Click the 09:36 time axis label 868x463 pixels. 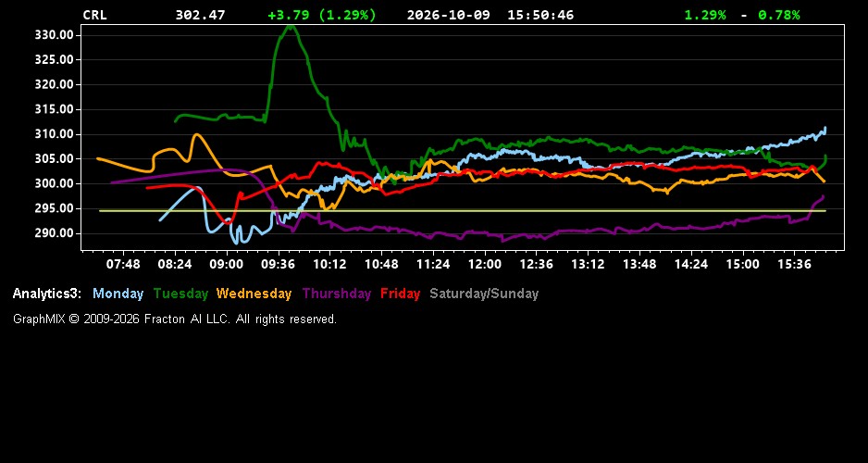click(x=278, y=265)
